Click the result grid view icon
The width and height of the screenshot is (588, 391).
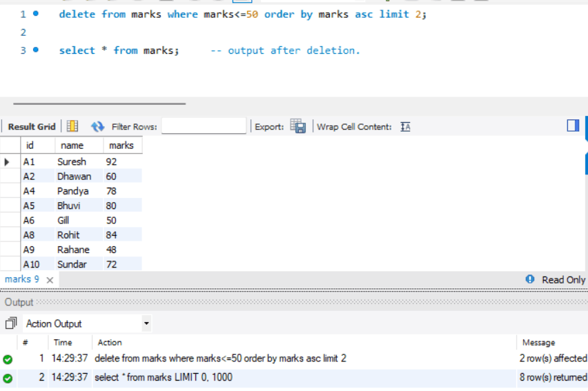click(x=72, y=126)
